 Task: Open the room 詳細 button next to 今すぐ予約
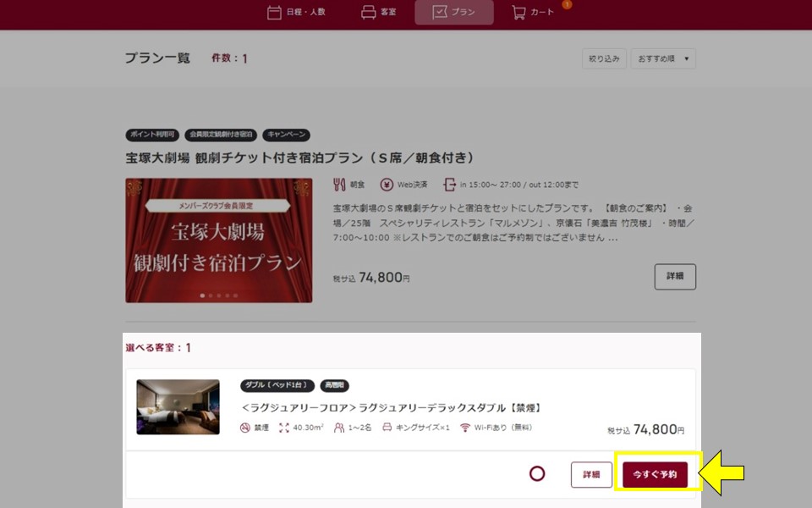tap(591, 475)
